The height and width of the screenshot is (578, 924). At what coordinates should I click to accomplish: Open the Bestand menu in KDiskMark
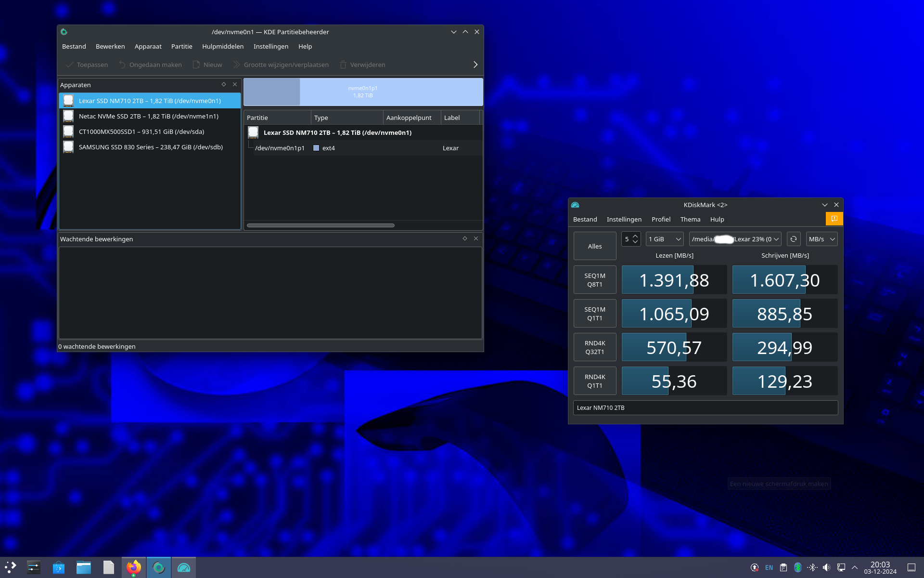click(585, 219)
